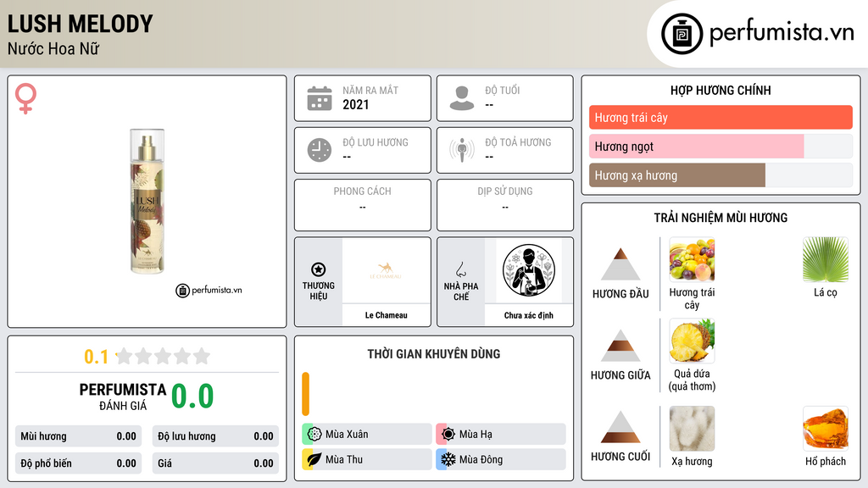Click the Mùa Đông snowflake icon
The image size is (868, 488).
point(448,459)
